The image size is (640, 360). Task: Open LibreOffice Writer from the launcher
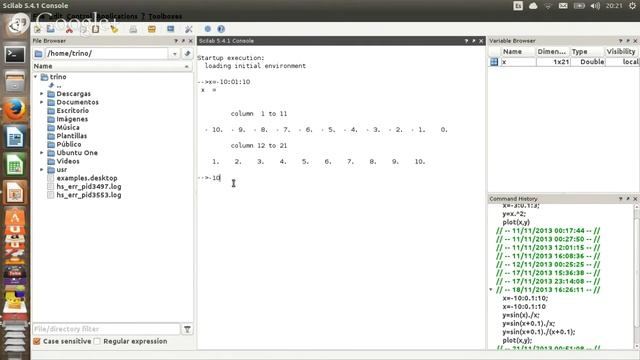coord(15,137)
